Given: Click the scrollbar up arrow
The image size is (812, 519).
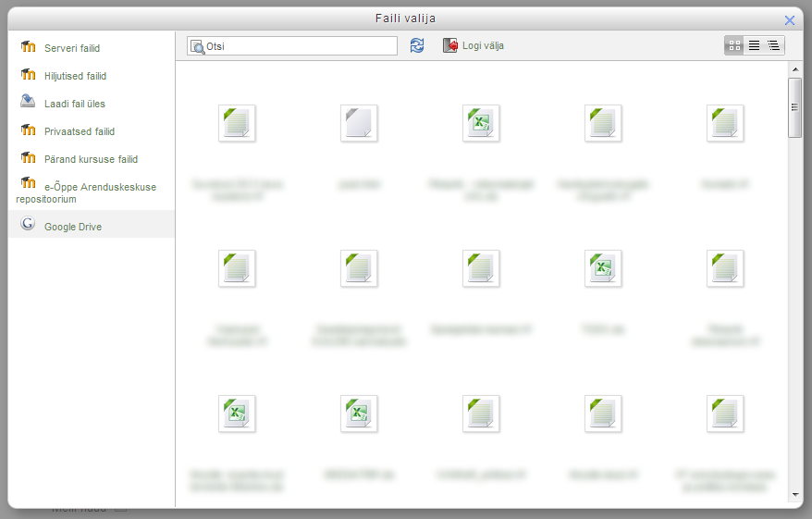Looking at the screenshot, I should click(x=795, y=69).
